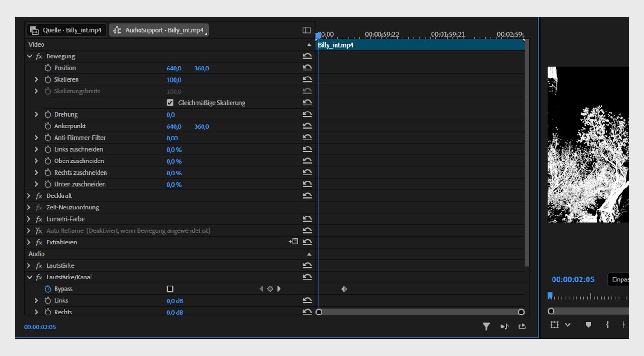The width and height of the screenshot is (644, 356).
Task: Expand the Lumetri-Farbe effect
Action: pyautogui.click(x=29, y=219)
